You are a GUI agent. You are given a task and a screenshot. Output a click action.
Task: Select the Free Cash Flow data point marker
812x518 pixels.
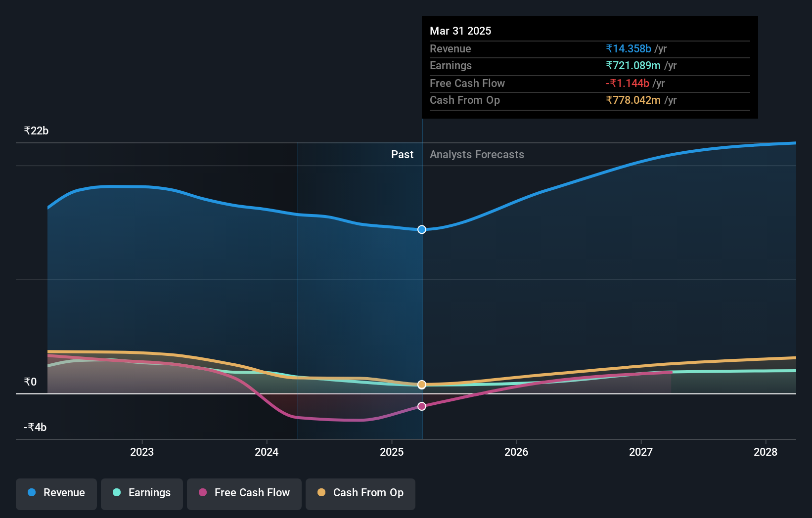pyautogui.click(x=422, y=406)
